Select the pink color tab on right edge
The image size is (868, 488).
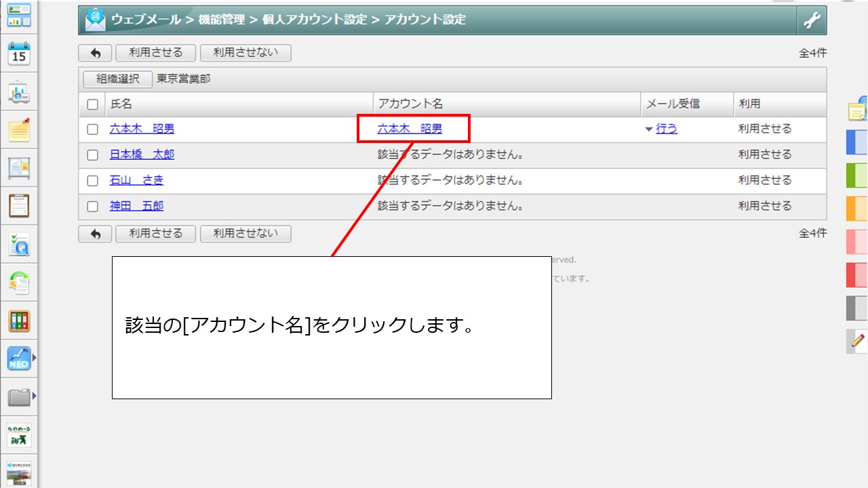click(x=858, y=242)
